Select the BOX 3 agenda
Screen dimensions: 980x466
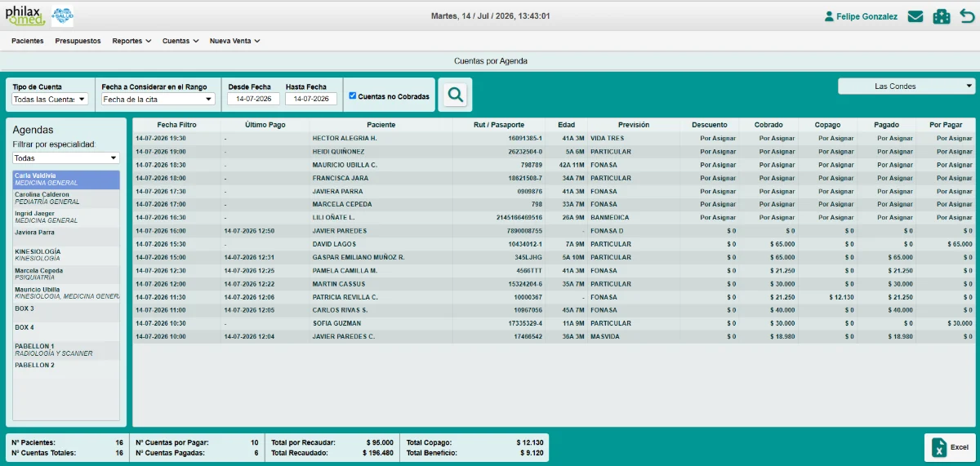pyautogui.click(x=66, y=312)
